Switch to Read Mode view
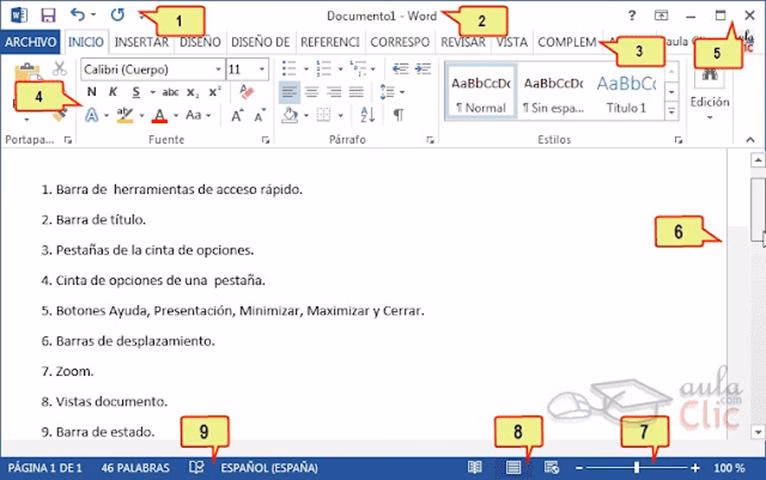Image resolution: width=766 pixels, height=480 pixels. point(475,467)
